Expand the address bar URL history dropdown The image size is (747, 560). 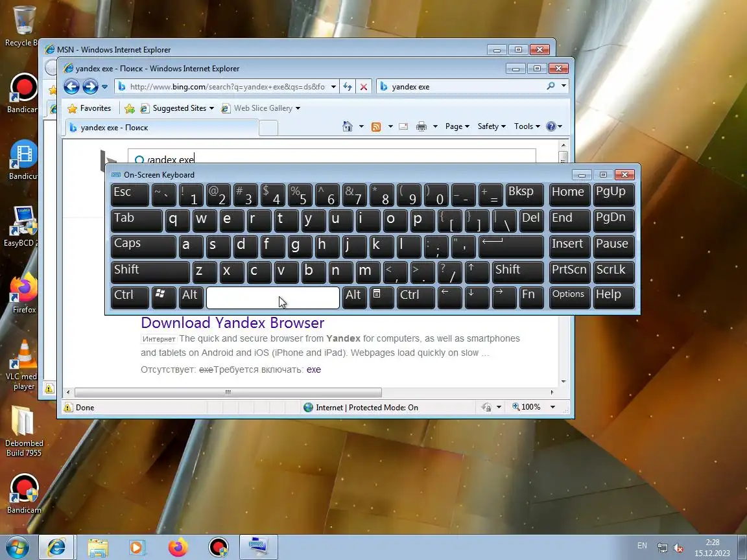(333, 87)
